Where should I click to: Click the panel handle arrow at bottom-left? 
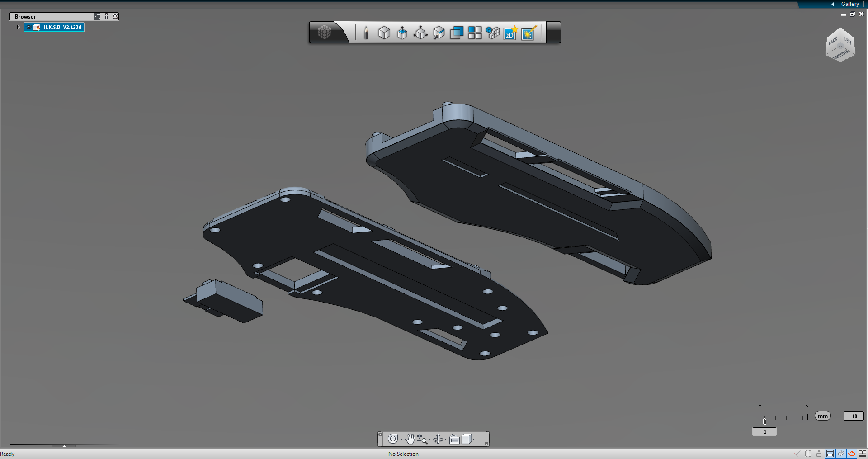pyautogui.click(x=64, y=446)
